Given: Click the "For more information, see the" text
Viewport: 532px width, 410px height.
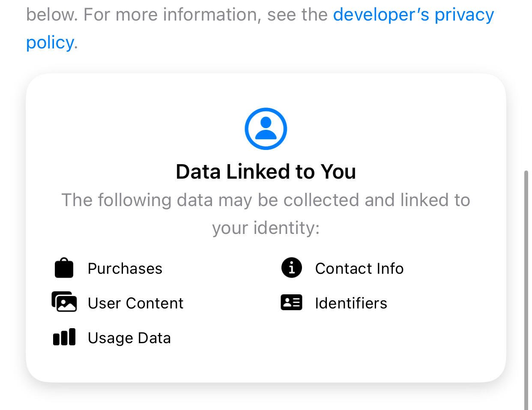Looking at the screenshot, I should pyautogui.click(x=206, y=15).
